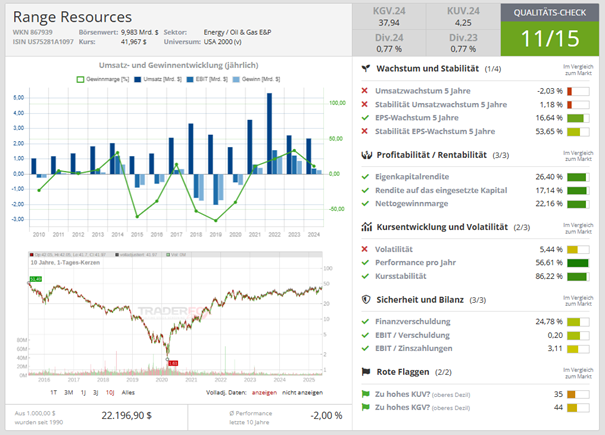
Task: Click the Div.23 value 0,77 %
Action: tap(463, 49)
